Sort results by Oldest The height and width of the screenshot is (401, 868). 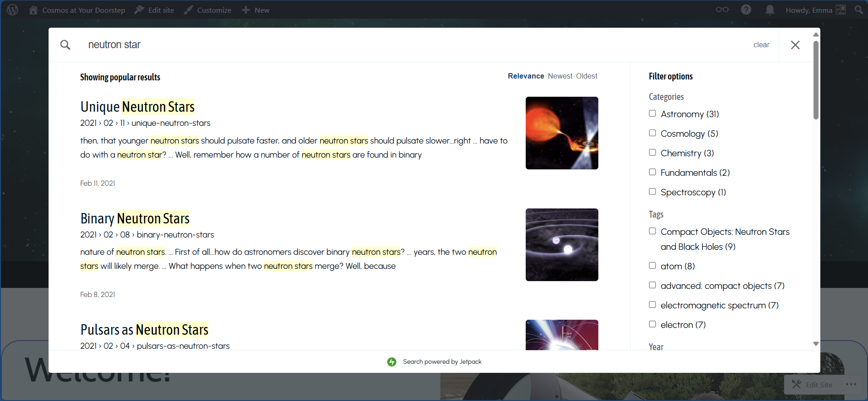[587, 76]
